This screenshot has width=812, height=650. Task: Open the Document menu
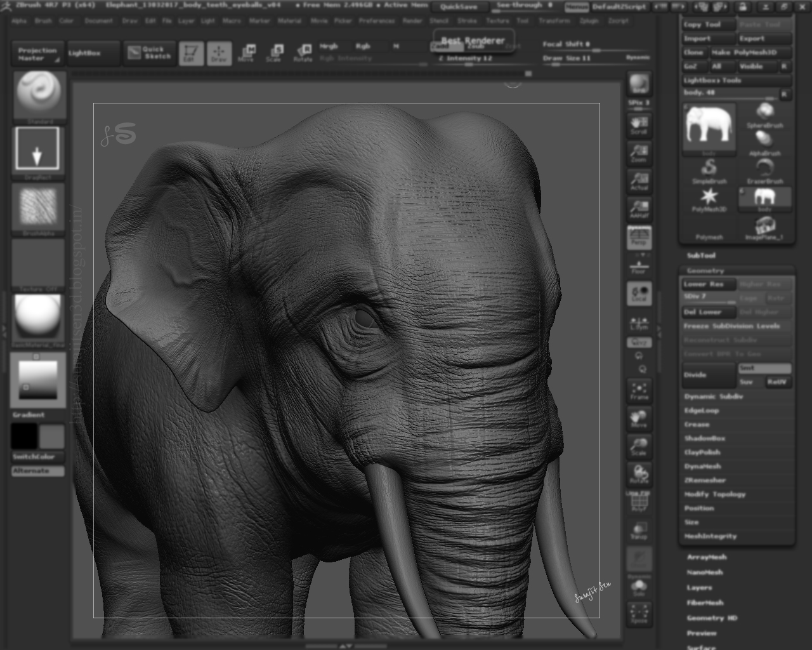coord(99,21)
